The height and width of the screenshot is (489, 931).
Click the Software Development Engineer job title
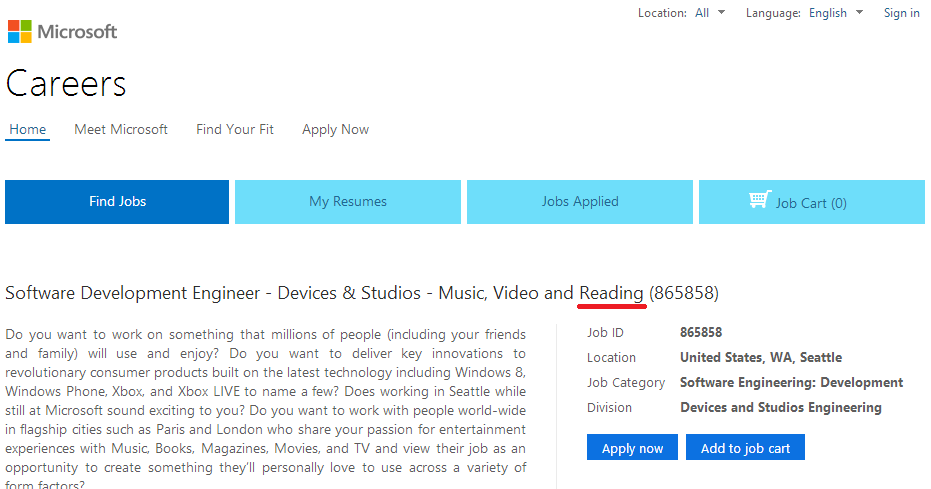coord(362,293)
